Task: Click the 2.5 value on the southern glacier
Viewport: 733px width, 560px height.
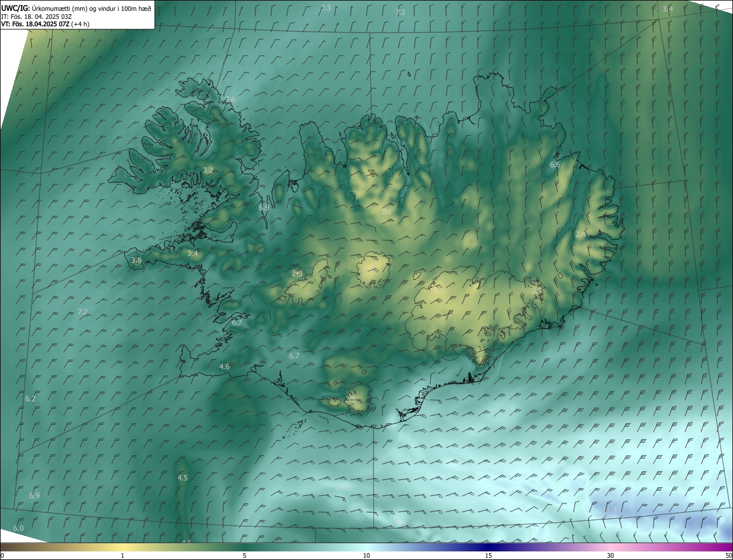Action: pos(350,399)
